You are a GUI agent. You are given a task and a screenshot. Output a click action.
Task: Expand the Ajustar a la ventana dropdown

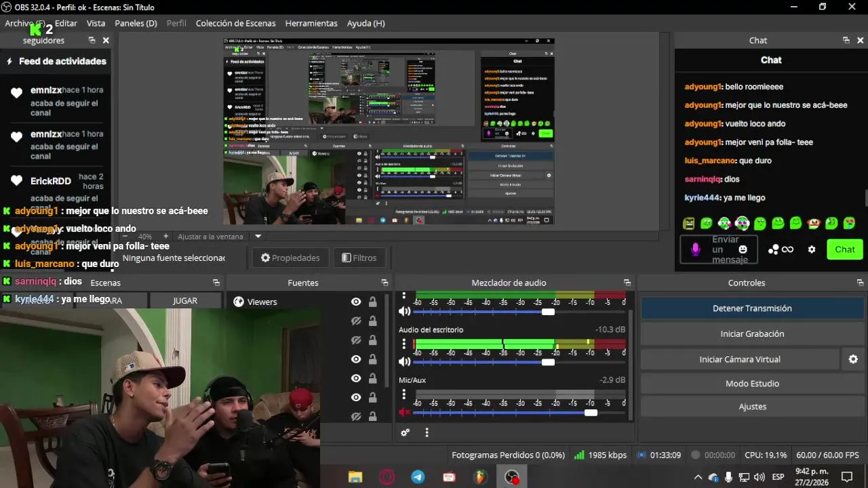258,237
